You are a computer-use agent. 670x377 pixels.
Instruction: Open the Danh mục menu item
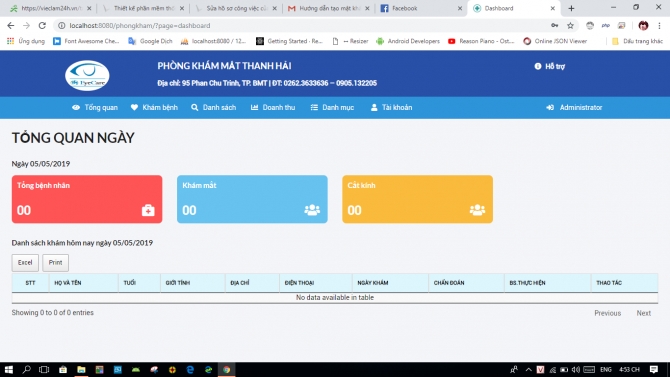(x=332, y=107)
